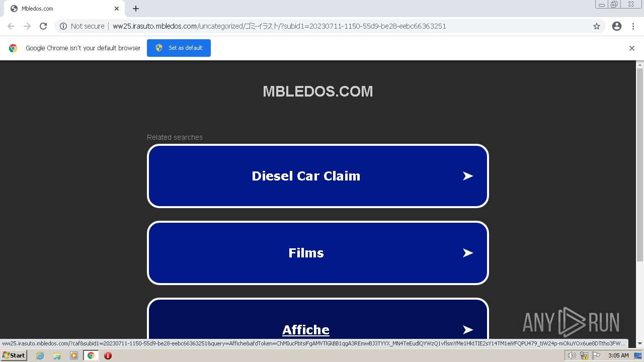Open the Windows Start menu

pos(14,355)
